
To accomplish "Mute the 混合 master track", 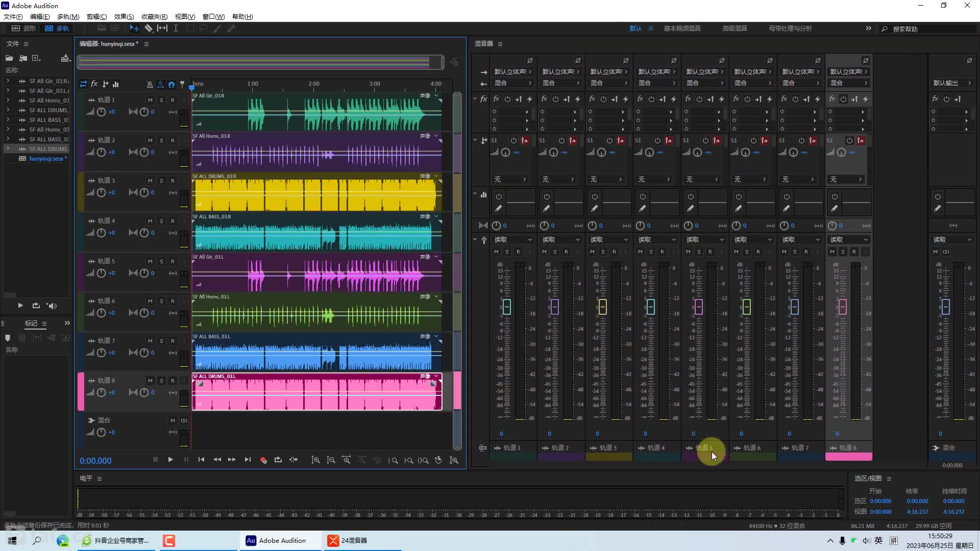I will (173, 420).
